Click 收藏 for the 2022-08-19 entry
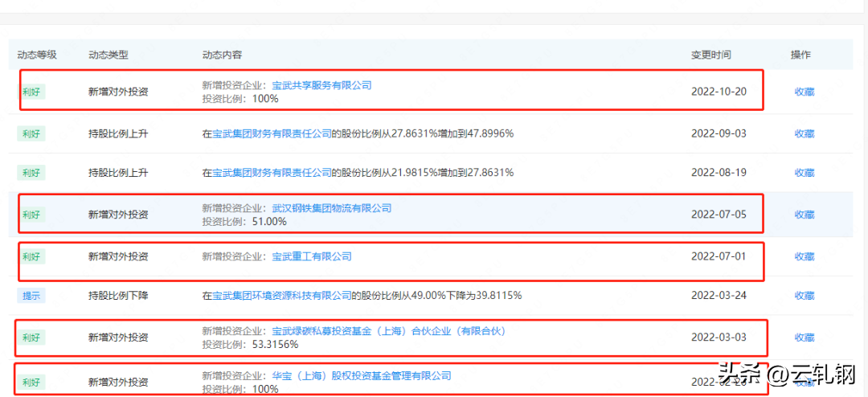The image size is (868, 397). [805, 173]
